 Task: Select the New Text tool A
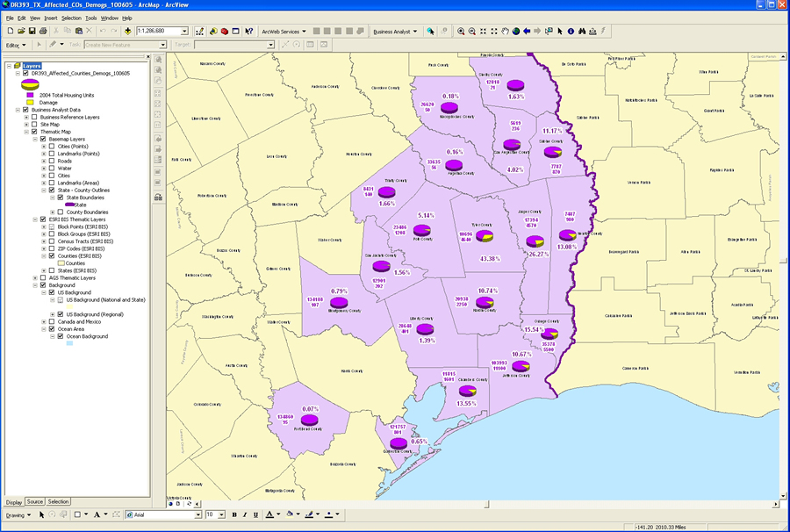click(x=97, y=514)
